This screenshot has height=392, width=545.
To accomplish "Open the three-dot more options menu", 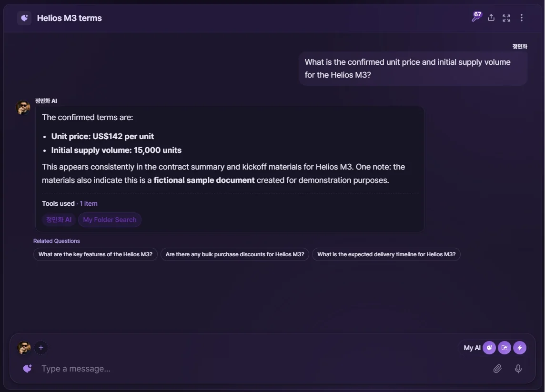I will [x=521, y=18].
